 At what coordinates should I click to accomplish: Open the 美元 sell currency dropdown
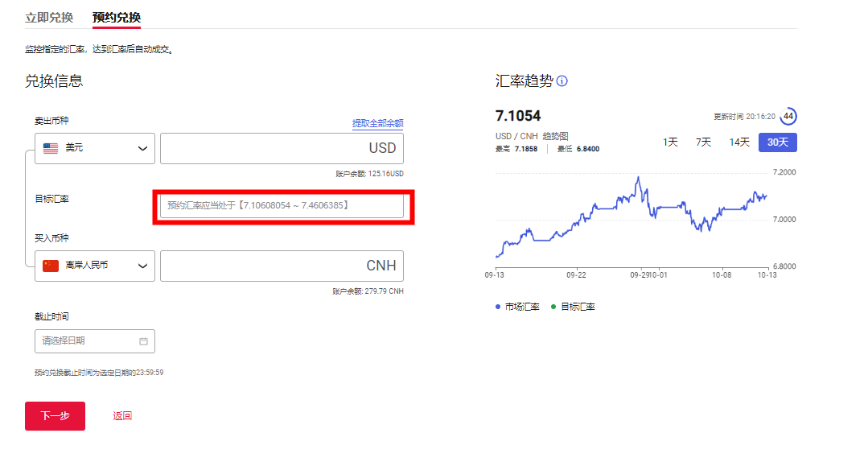[x=95, y=148]
